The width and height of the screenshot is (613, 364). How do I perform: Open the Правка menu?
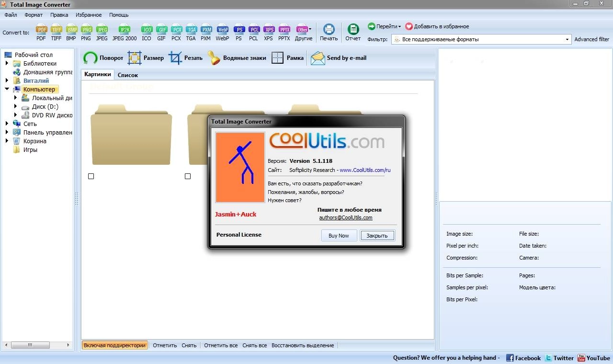point(59,15)
